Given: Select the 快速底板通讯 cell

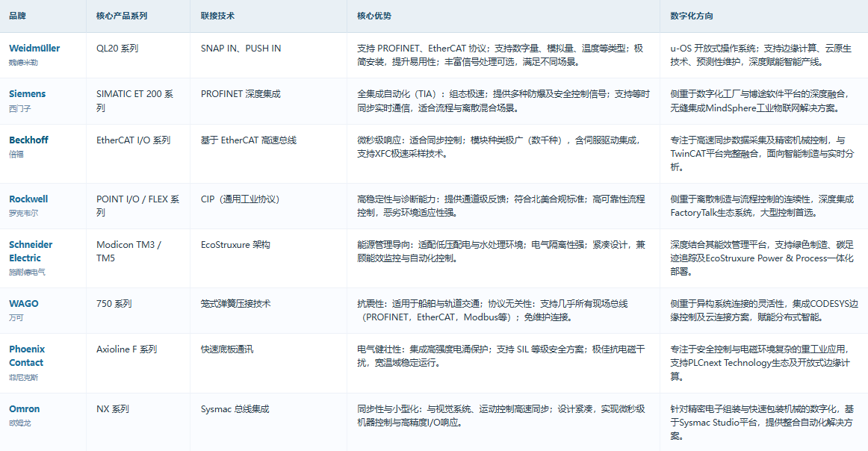Looking at the screenshot, I should [x=227, y=349].
